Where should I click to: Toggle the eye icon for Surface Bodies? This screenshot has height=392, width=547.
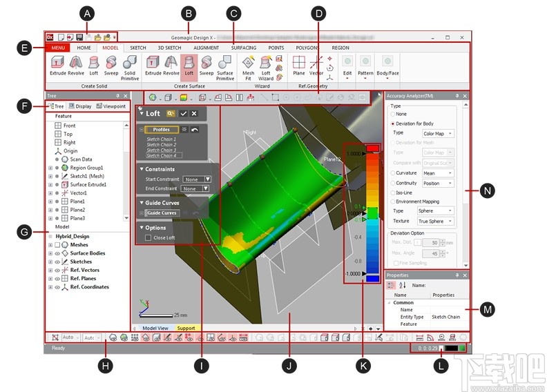point(57,253)
